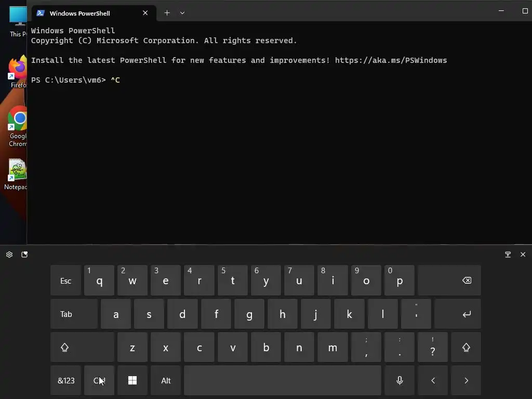This screenshot has width=532, height=399.
Task: Tap the x key
Action: pyautogui.click(x=166, y=347)
